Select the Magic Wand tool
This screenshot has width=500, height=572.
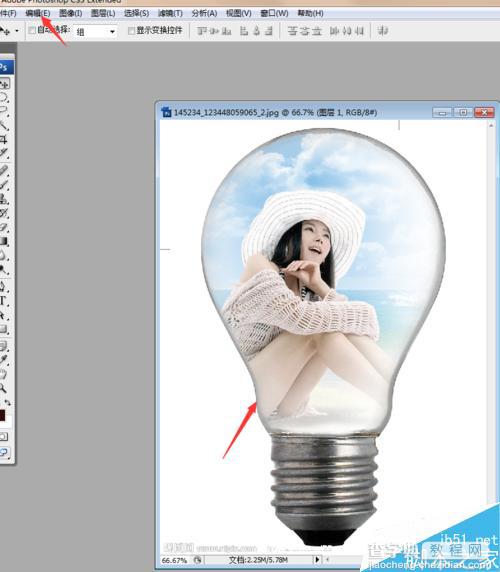coord(4,125)
